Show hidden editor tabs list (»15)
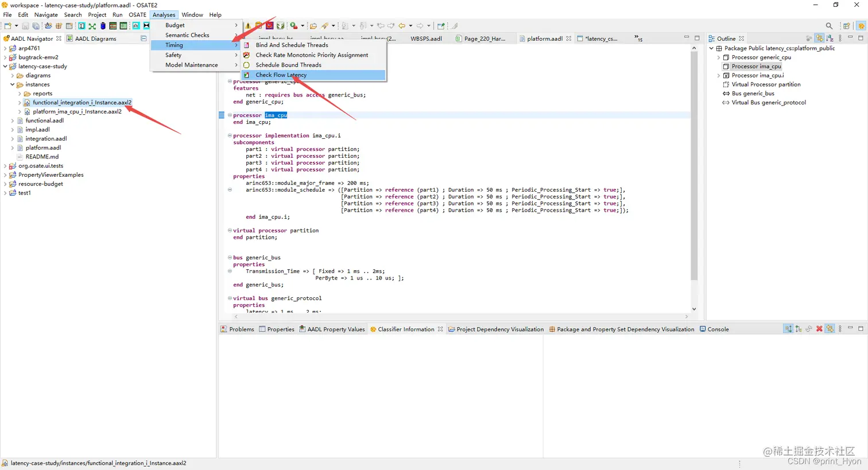 638,38
